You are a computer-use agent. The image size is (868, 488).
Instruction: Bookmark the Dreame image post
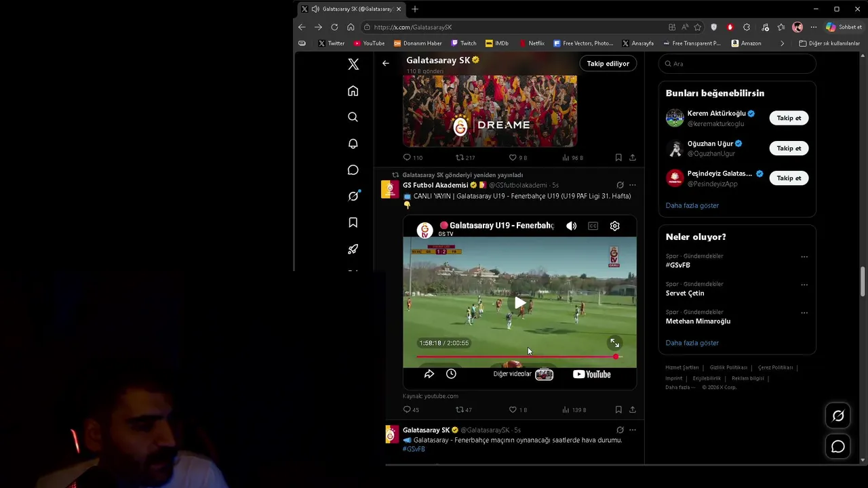click(x=618, y=157)
